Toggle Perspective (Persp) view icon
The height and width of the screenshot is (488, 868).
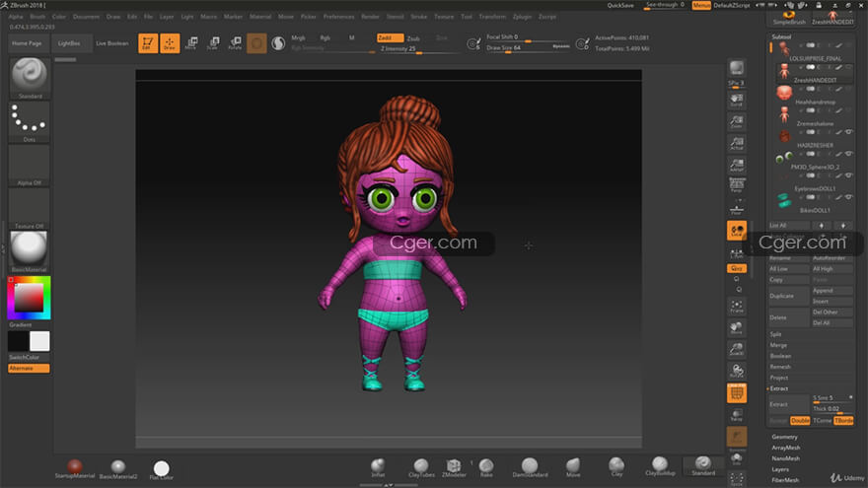tap(737, 185)
